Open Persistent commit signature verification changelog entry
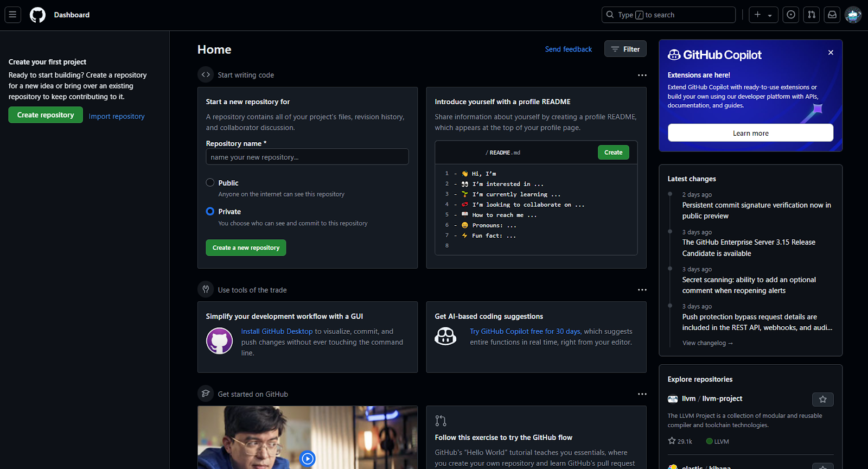The height and width of the screenshot is (469, 868). (757, 211)
